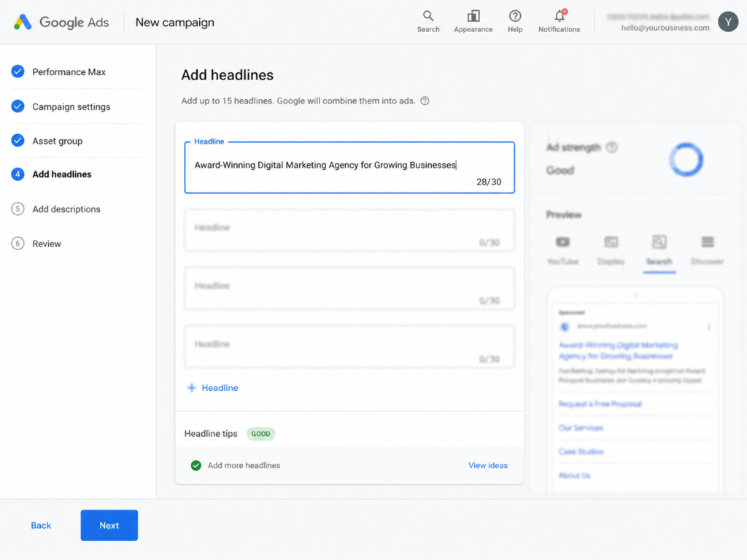Open Notifications bell icon
The height and width of the screenshot is (560, 747).
point(560,16)
